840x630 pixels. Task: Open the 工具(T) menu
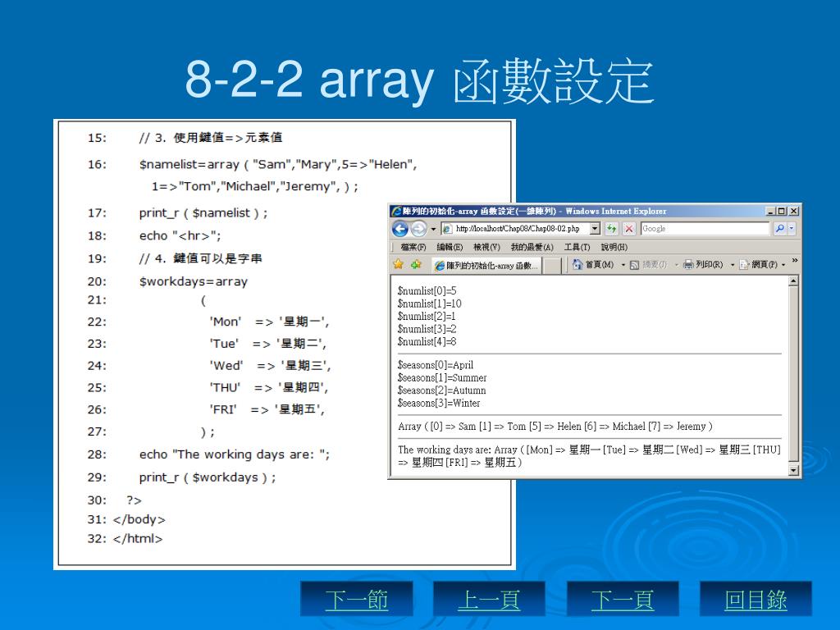click(577, 247)
